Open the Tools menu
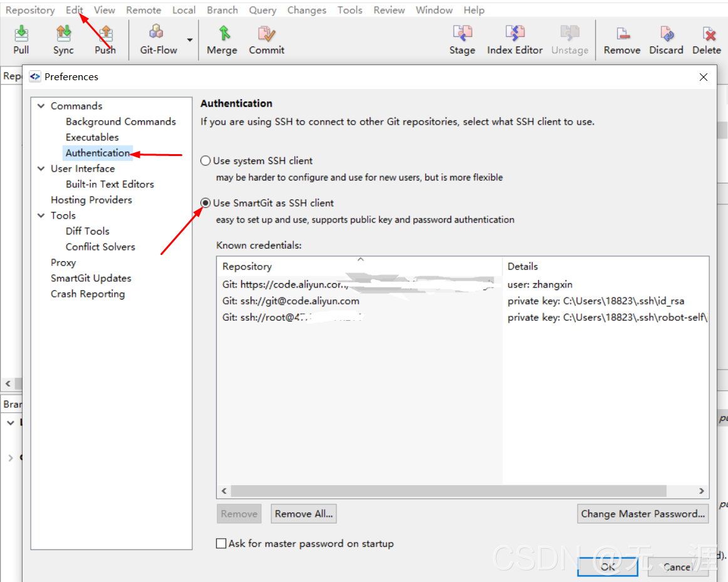 point(350,10)
